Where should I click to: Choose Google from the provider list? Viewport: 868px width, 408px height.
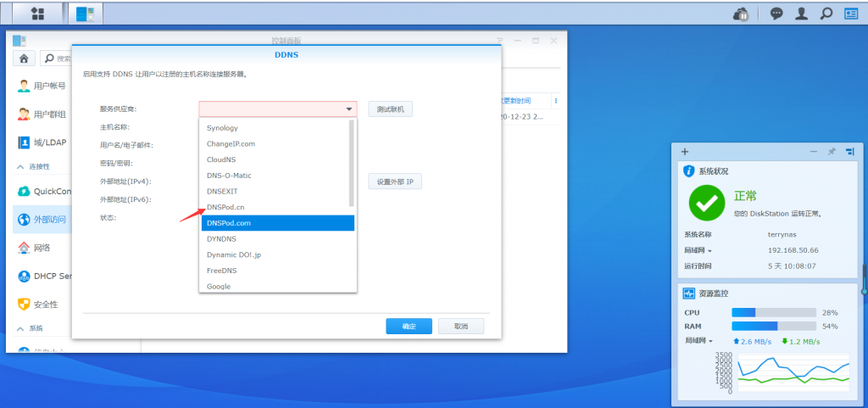[278, 286]
